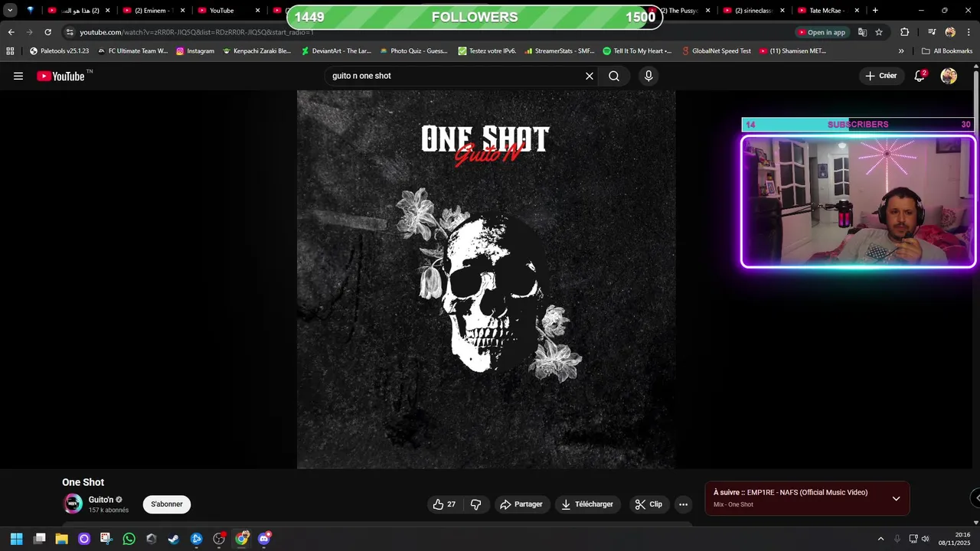Share the video via Partager
Screen dimensions: 980x551
coord(521,504)
